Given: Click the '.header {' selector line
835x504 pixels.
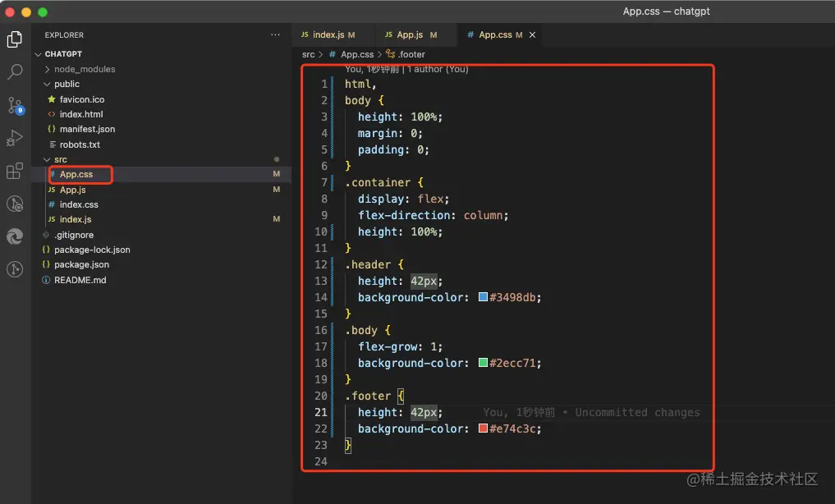Looking at the screenshot, I should [x=374, y=264].
